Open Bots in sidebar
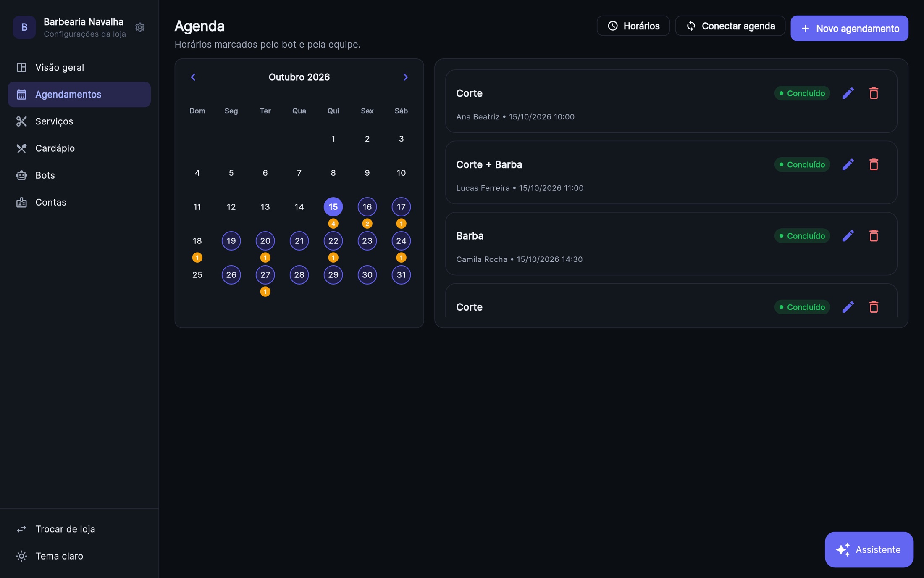 (x=79, y=175)
